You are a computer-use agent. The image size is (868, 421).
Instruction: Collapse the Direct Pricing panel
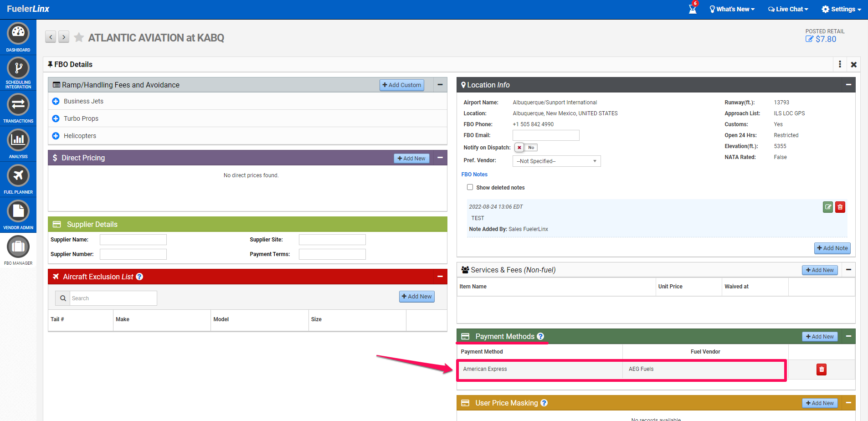pyautogui.click(x=440, y=158)
